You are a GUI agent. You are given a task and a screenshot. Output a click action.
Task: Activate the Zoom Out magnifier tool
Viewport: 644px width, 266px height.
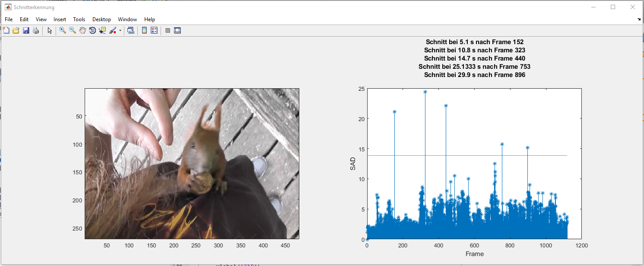73,30
